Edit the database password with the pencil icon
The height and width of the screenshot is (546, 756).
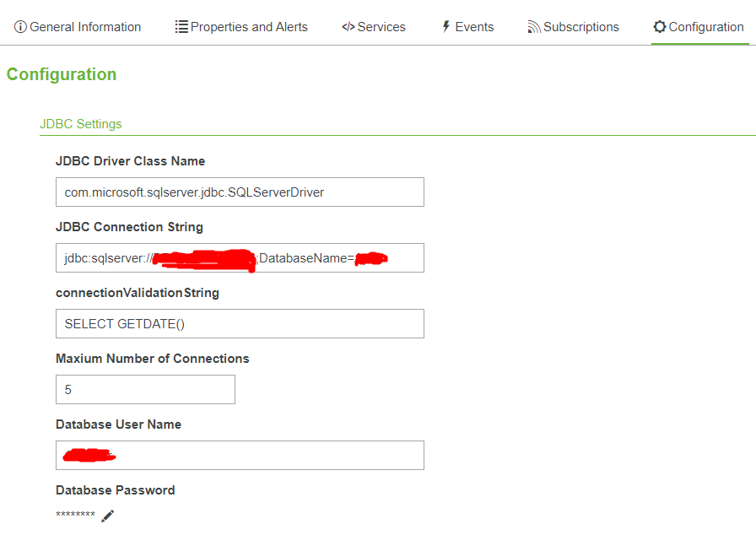tap(107, 516)
